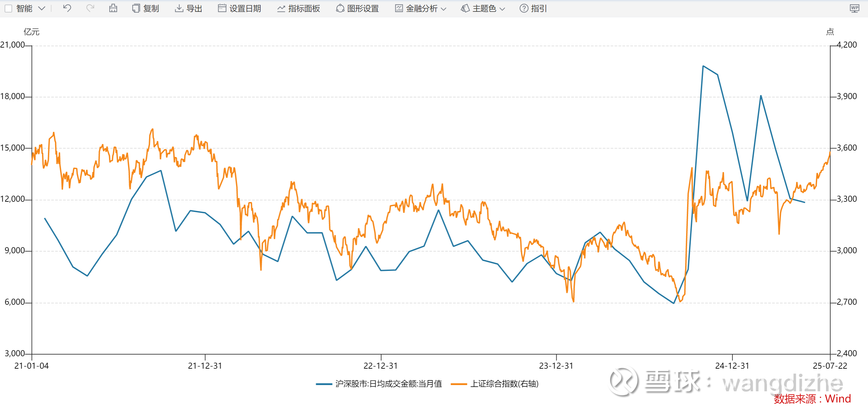Click the 21-12-31 x-axis label
Screen dimensions: 868x409
tap(205, 366)
